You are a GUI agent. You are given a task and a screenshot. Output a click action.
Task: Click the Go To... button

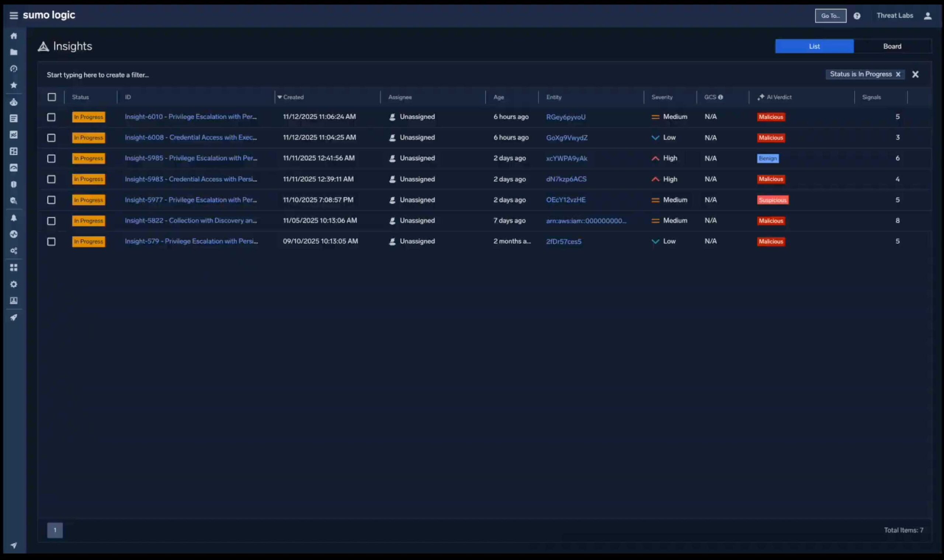click(x=830, y=16)
